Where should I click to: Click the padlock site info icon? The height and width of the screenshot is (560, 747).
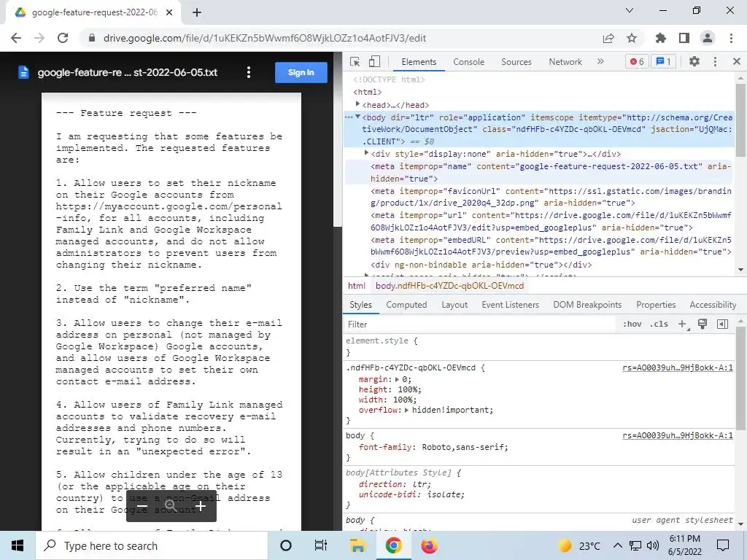[x=92, y=38]
